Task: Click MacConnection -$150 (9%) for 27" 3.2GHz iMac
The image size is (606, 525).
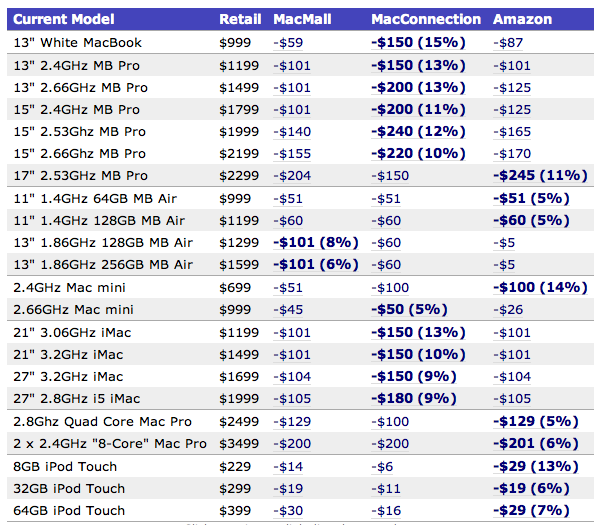Action: [414, 377]
